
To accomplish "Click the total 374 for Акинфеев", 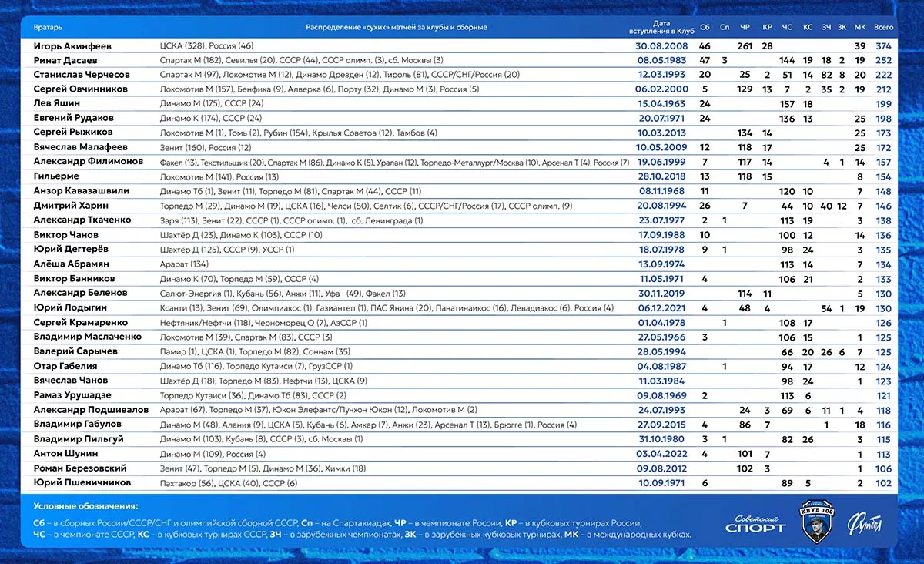I will click(x=883, y=46).
